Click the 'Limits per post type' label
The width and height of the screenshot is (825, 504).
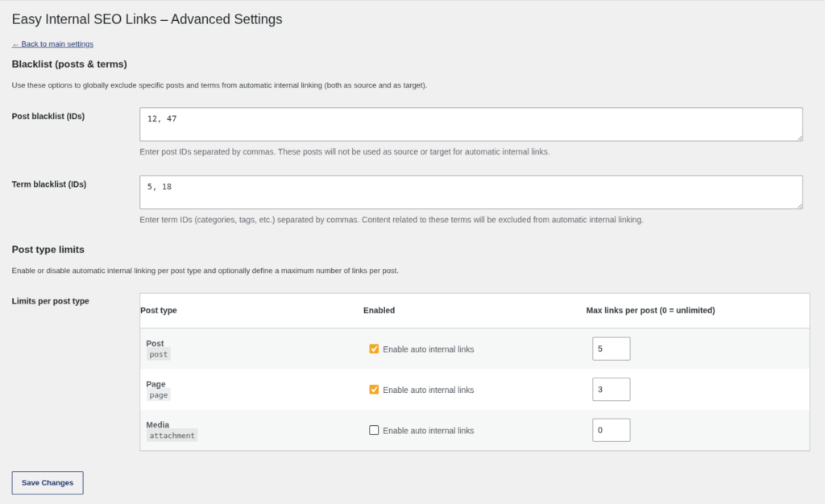51,301
